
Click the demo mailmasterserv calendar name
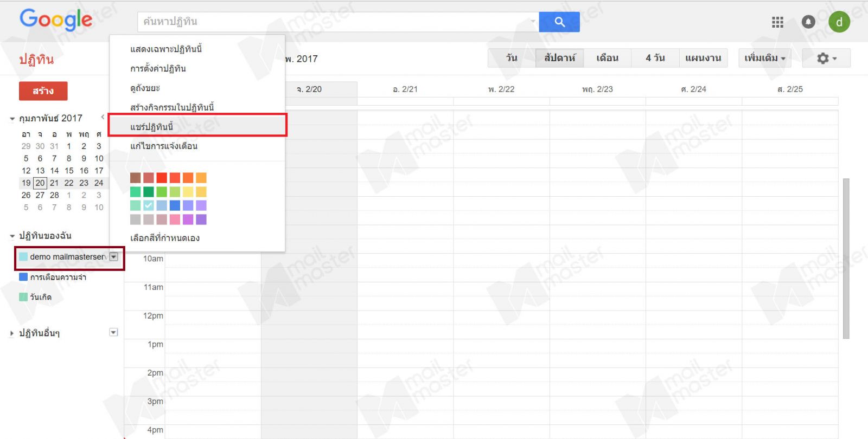[x=68, y=257]
